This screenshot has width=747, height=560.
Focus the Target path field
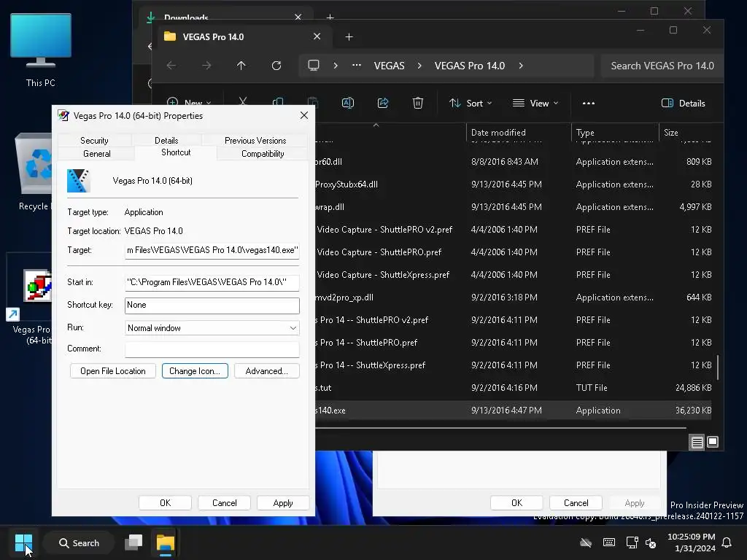point(212,250)
